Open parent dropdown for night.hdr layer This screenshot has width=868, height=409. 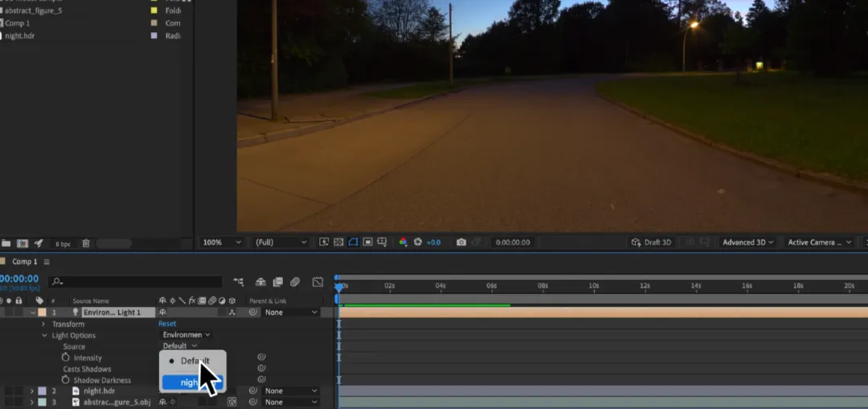(x=291, y=391)
